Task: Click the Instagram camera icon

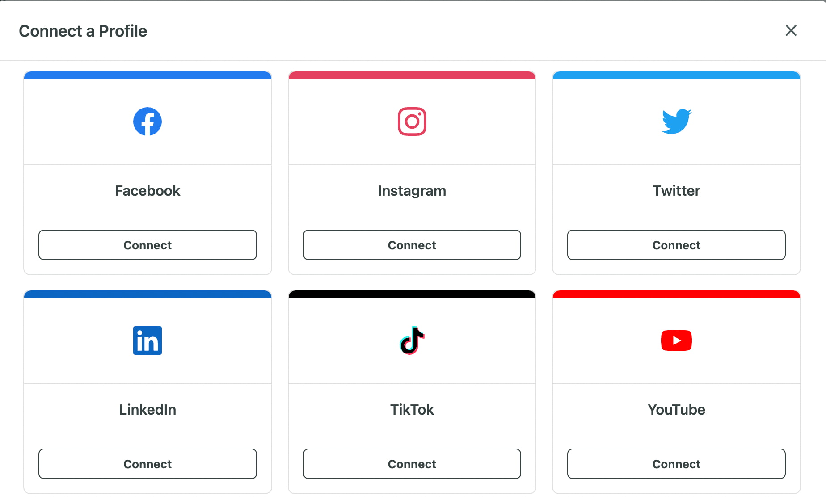Action: [412, 121]
